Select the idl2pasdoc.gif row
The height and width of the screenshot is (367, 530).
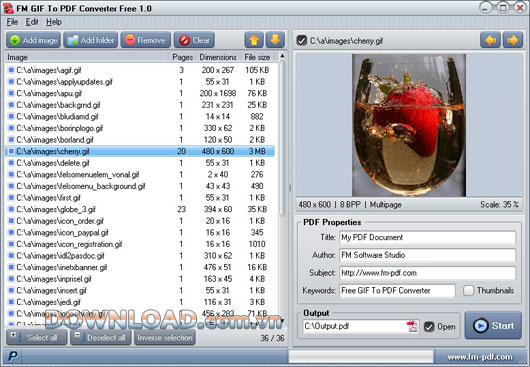coord(140,256)
